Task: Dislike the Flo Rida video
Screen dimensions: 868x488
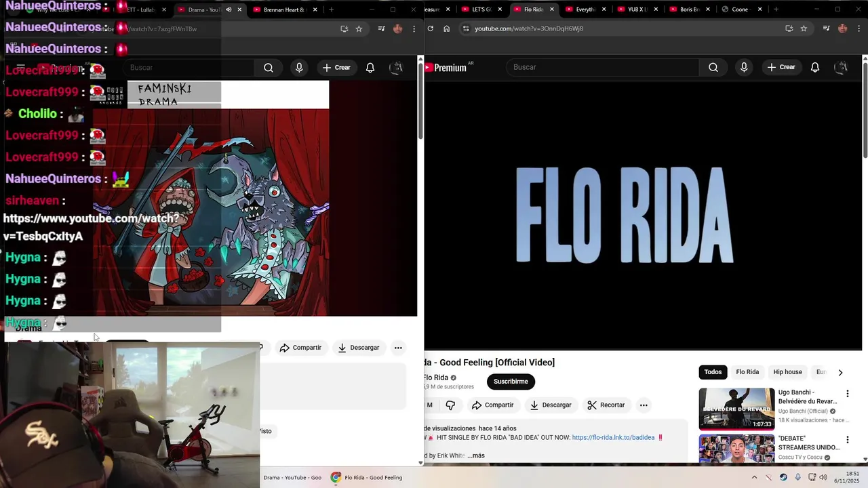Action: [x=450, y=405]
